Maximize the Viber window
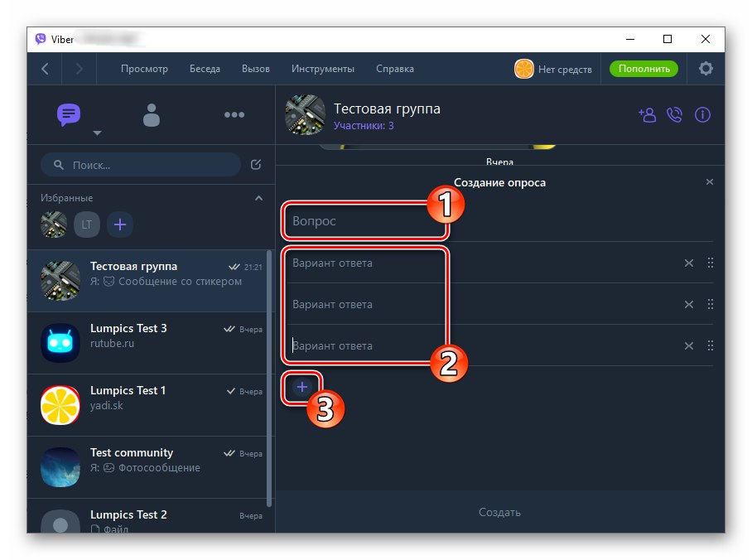Image resolution: width=752 pixels, height=560 pixels. [668, 39]
